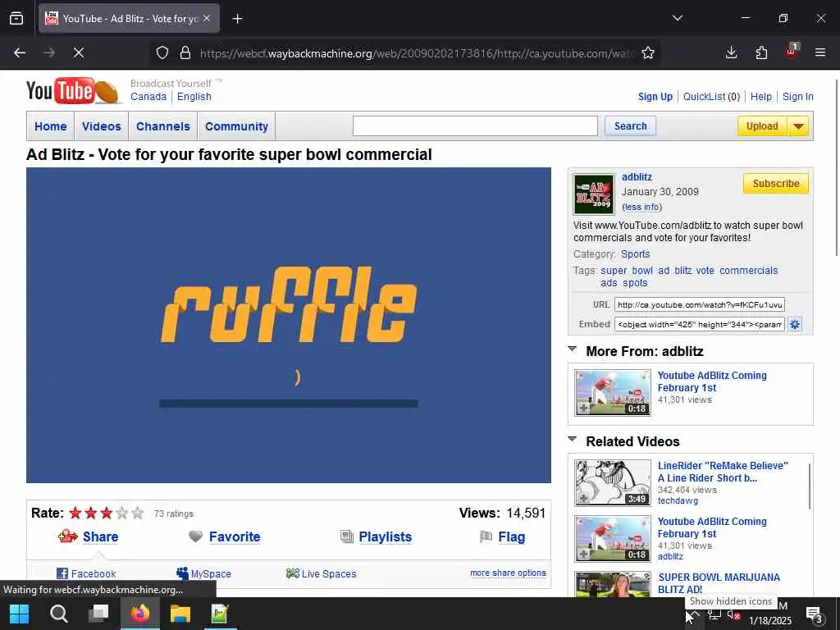Open SUPER BOWL MARIJUANA BLITZ AD! link
This screenshot has height=630, width=840.
coord(719,583)
